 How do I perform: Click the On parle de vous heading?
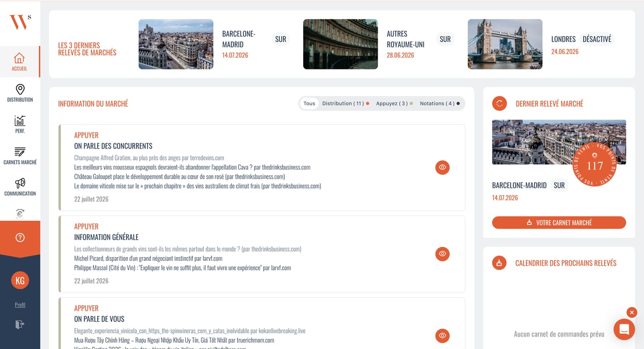point(99,319)
